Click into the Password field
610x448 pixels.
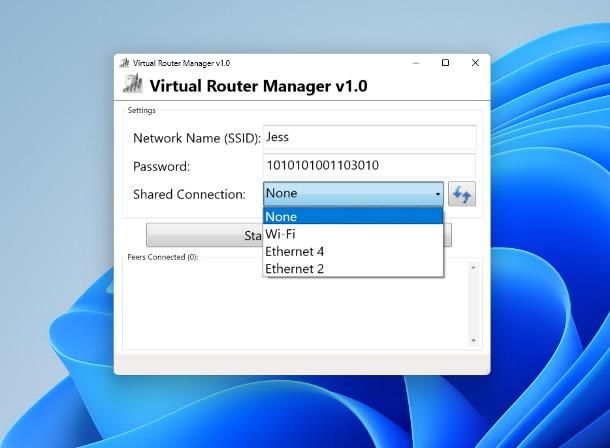tap(370, 165)
